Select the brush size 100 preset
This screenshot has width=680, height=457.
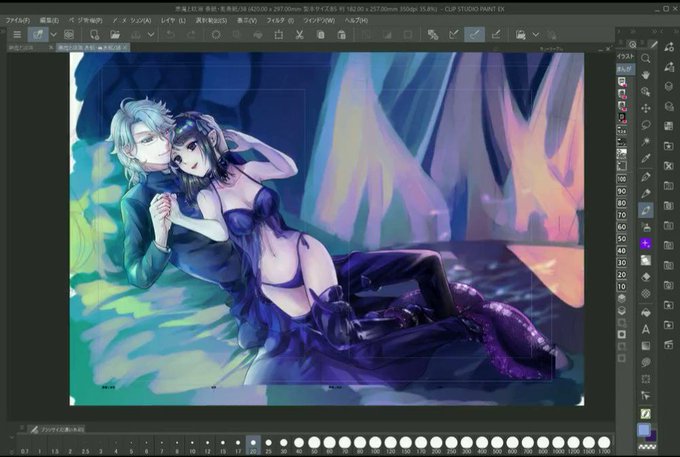[375, 445]
